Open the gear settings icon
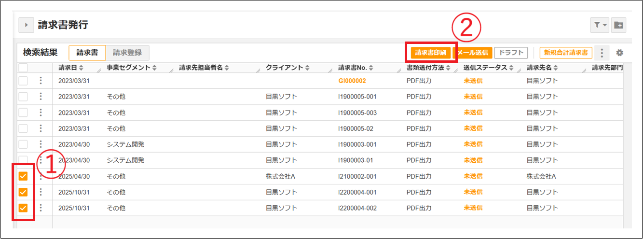644x240 pixels. click(x=620, y=52)
